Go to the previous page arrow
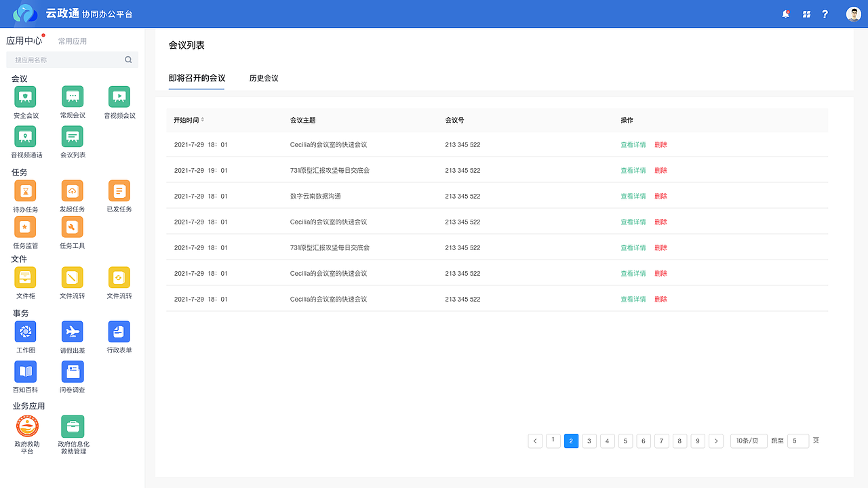868x488 pixels. click(535, 441)
